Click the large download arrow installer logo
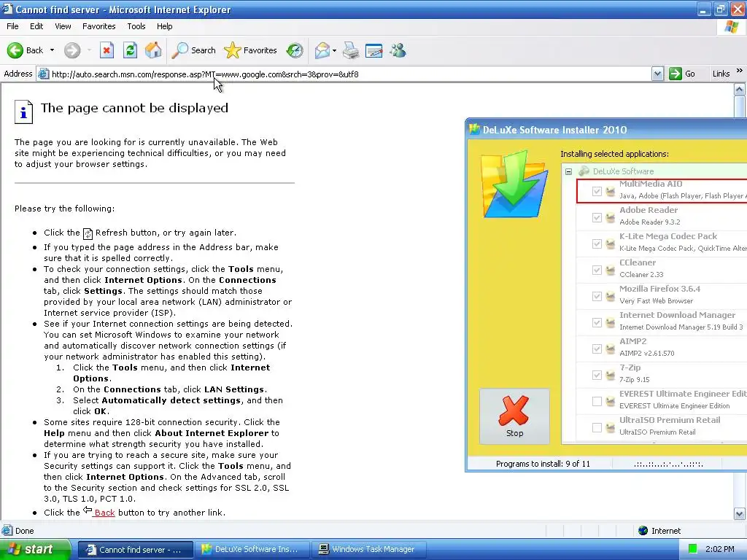 [514, 184]
